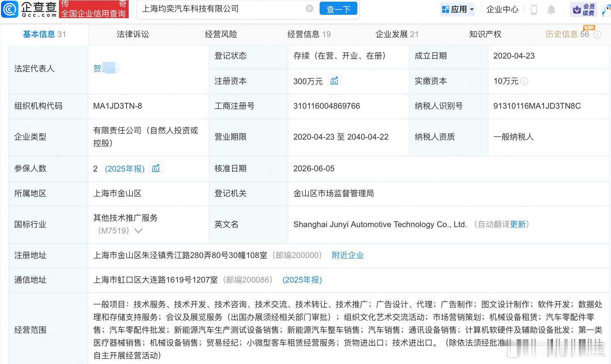Clear the search box with the X icon
This screenshot has height=364, width=611.
pyautogui.click(x=310, y=9)
